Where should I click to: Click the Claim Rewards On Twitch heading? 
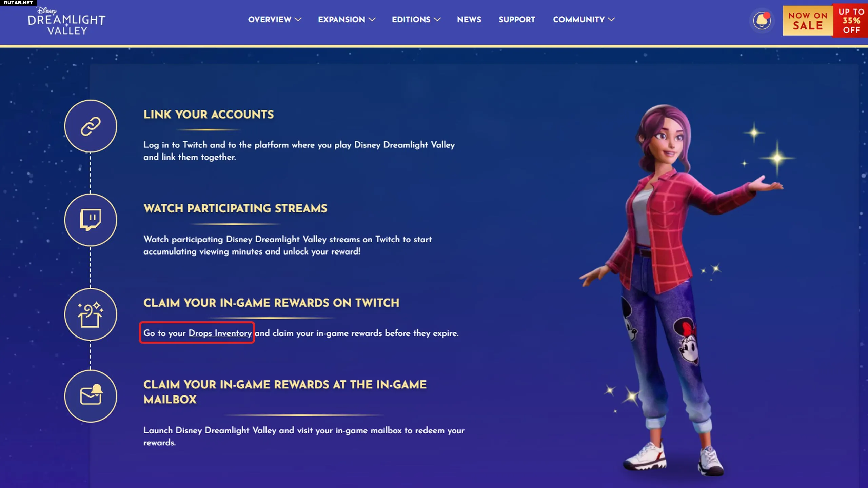(x=271, y=303)
